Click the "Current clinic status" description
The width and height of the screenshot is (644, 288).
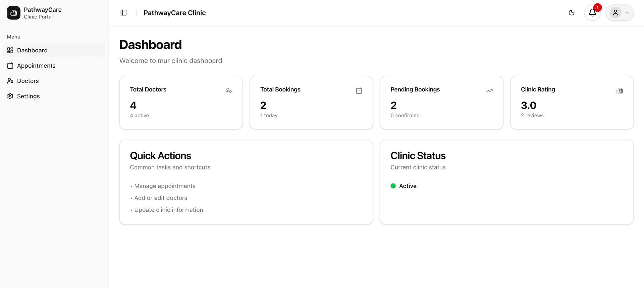click(x=418, y=167)
